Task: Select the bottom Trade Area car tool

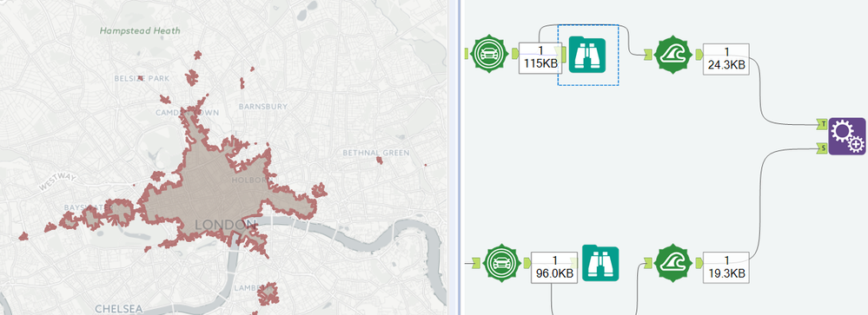Action: tap(502, 263)
